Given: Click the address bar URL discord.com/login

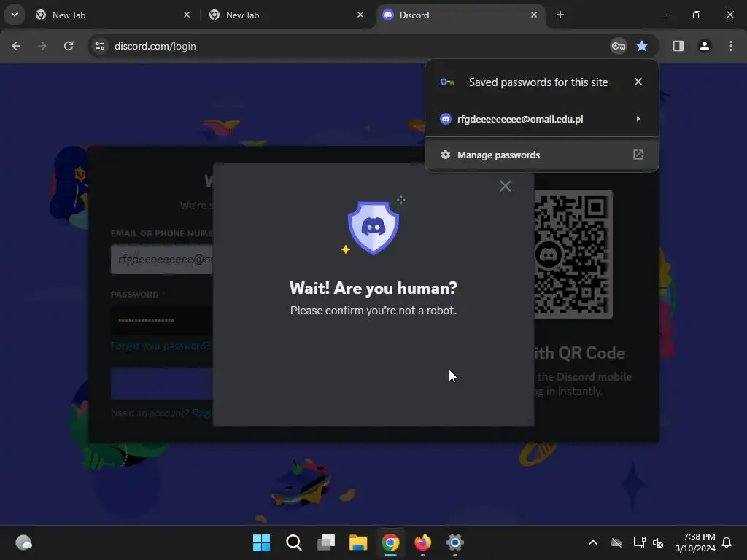Looking at the screenshot, I should point(155,46).
